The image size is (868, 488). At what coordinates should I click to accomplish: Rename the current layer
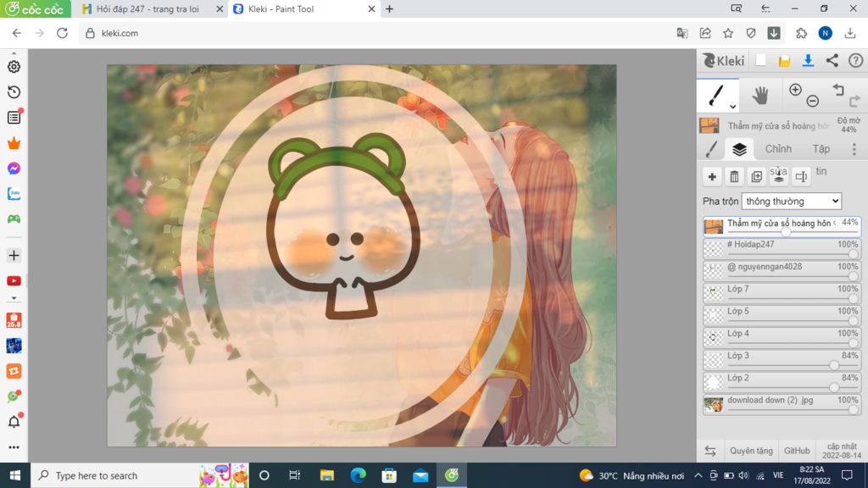pos(801,176)
